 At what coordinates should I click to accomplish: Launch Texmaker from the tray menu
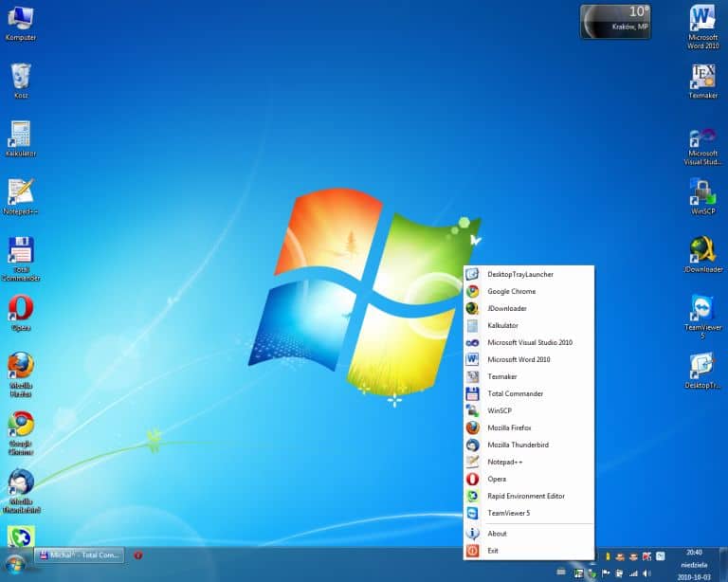coord(529,376)
